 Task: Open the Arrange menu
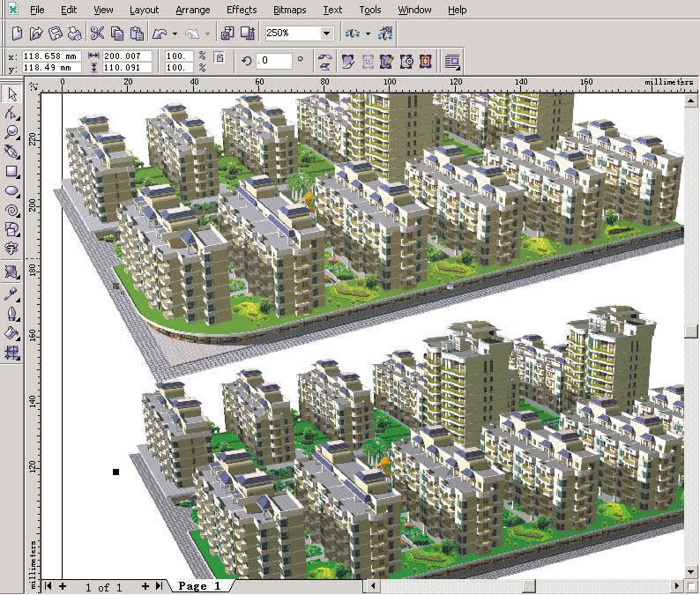193,10
